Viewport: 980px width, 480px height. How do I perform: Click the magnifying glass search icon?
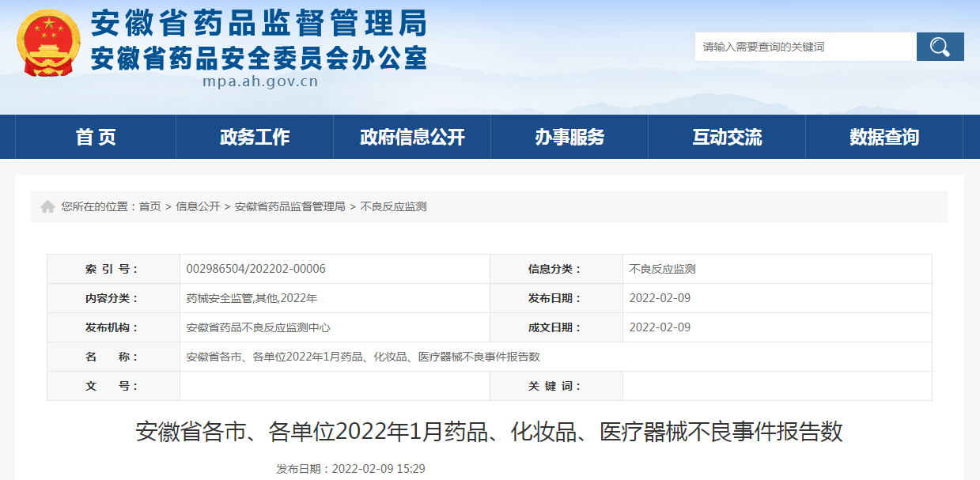point(939,46)
